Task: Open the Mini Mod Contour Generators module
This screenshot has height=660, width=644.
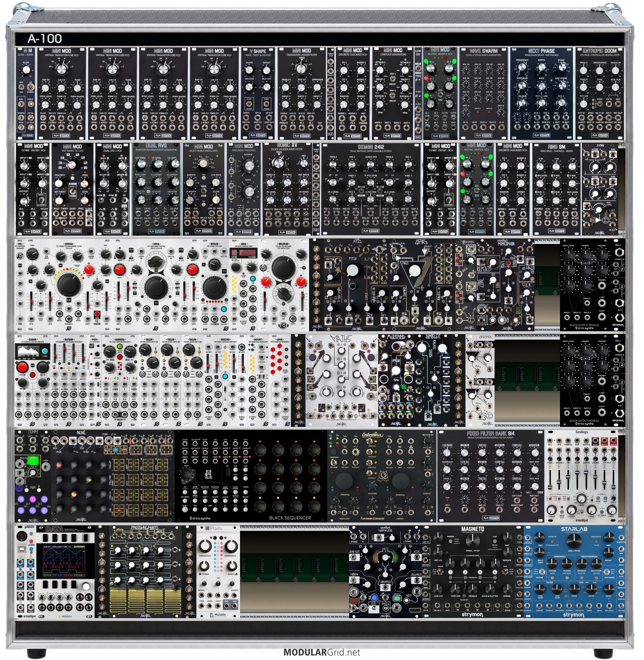Action: [x=393, y=93]
